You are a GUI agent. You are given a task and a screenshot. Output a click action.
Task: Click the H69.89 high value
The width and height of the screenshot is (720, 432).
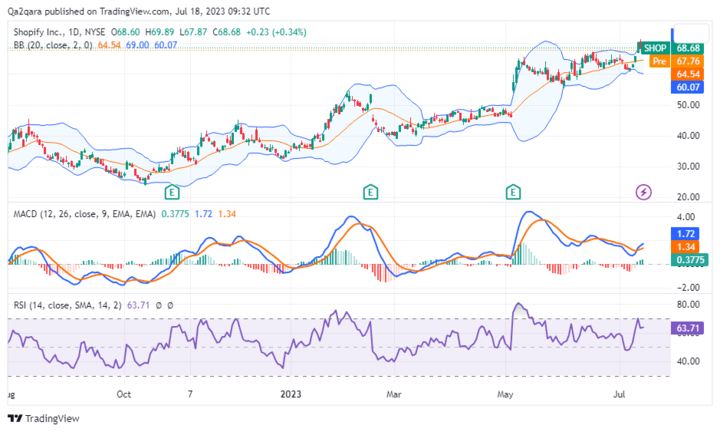[160, 32]
